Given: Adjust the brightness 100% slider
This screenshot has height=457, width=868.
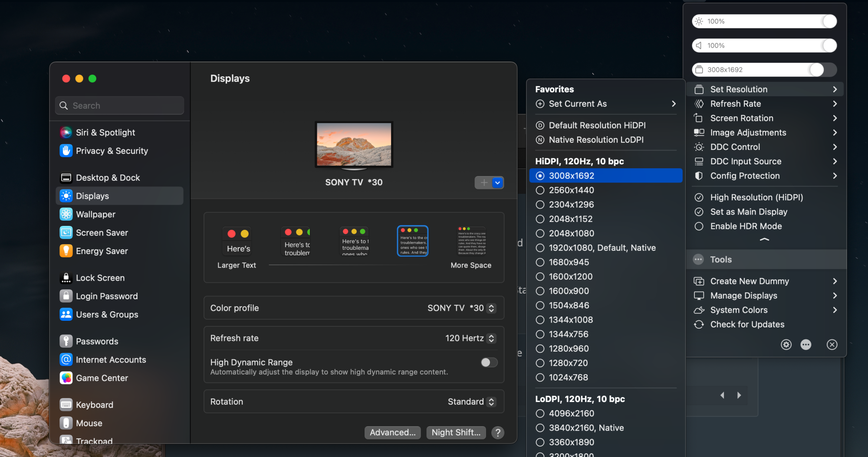Looking at the screenshot, I should pyautogui.click(x=765, y=21).
